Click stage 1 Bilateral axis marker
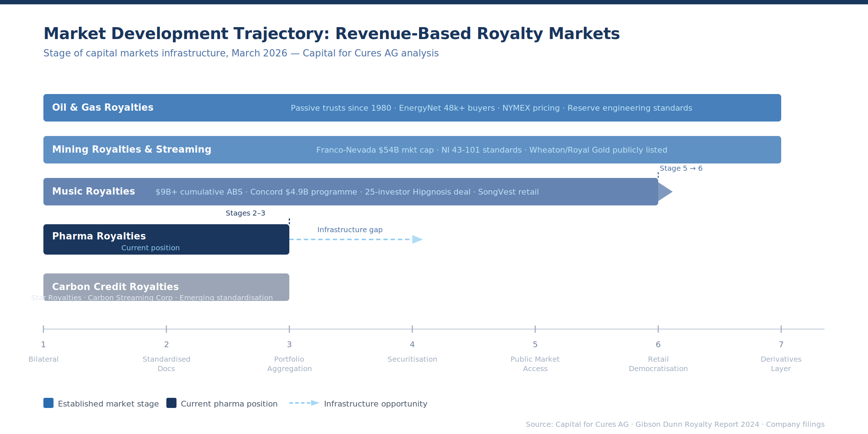The image size is (868, 434). 43,329
